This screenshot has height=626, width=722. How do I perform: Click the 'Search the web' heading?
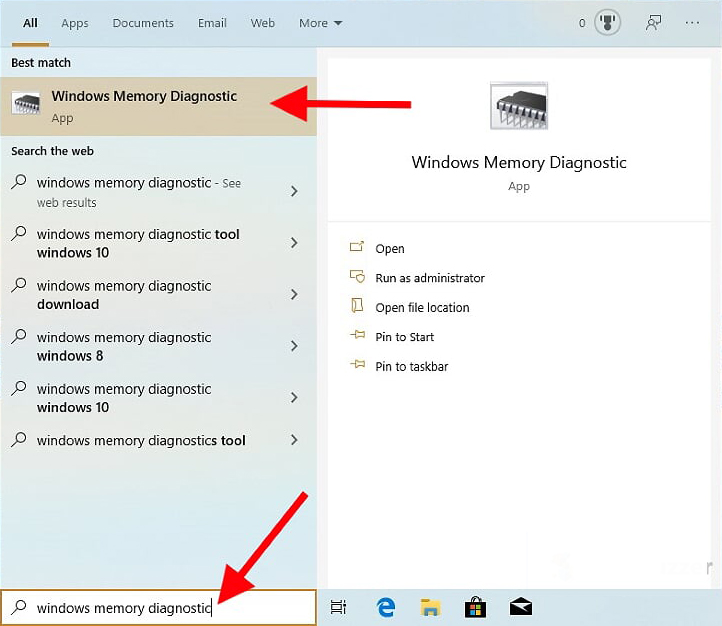pos(52,151)
